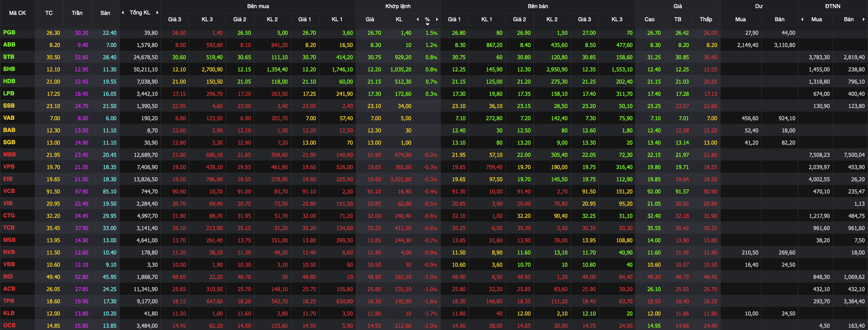This screenshot has height=330, width=868.
Task: Click the Sàn column header
Action: pos(105,13)
